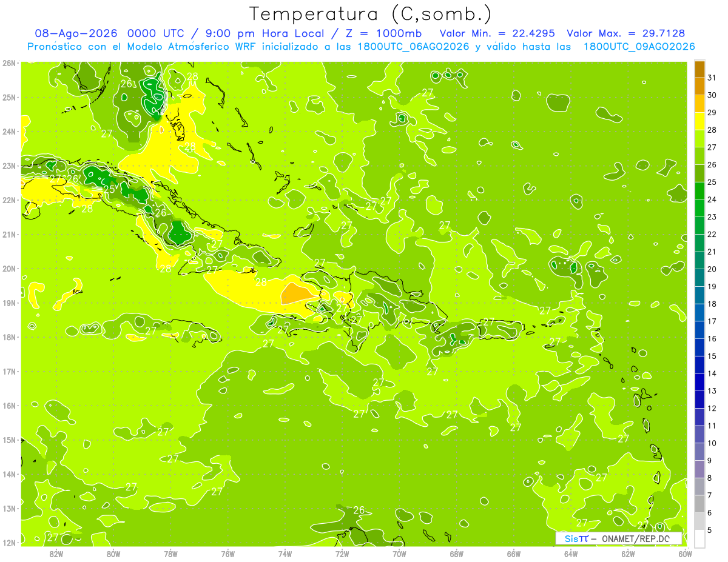Click the teal legend band between 19 and 20

tap(699, 278)
